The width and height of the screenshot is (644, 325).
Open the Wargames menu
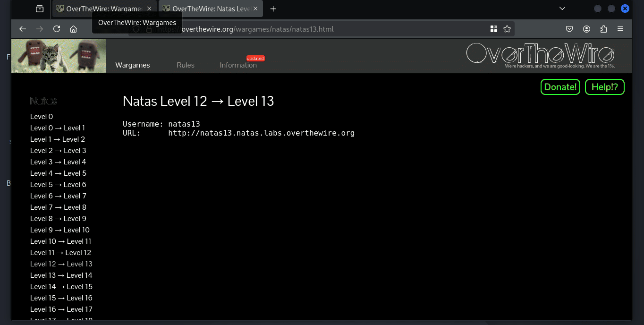click(x=133, y=65)
